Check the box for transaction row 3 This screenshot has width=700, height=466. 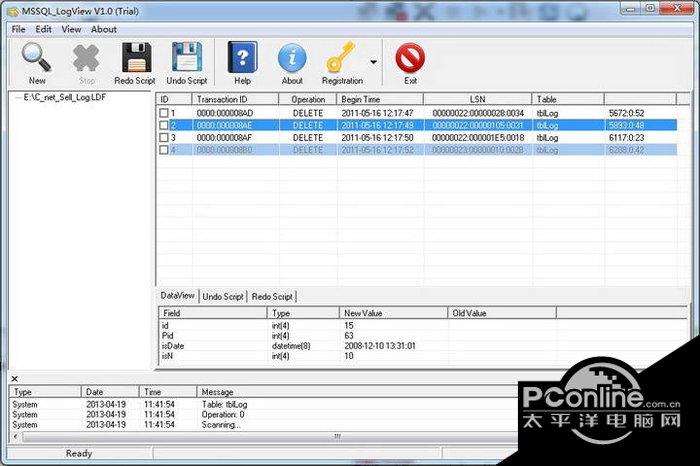coord(164,137)
